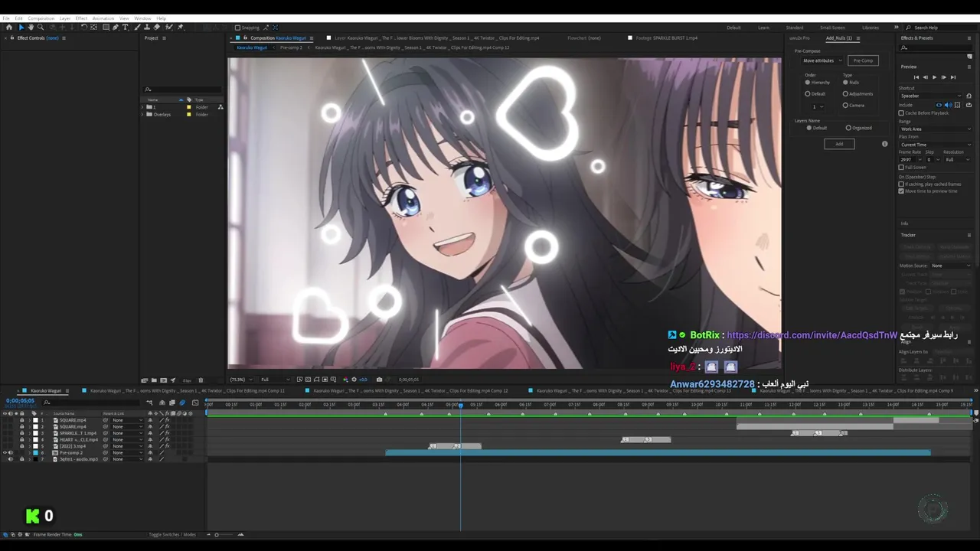This screenshot has width=980, height=551.
Task: Click the info icon next to the Add button
Action: pyautogui.click(x=885, y=144)
